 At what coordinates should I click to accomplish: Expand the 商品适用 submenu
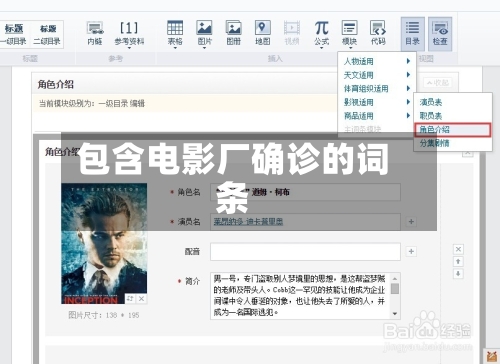(x=377, y=116)
